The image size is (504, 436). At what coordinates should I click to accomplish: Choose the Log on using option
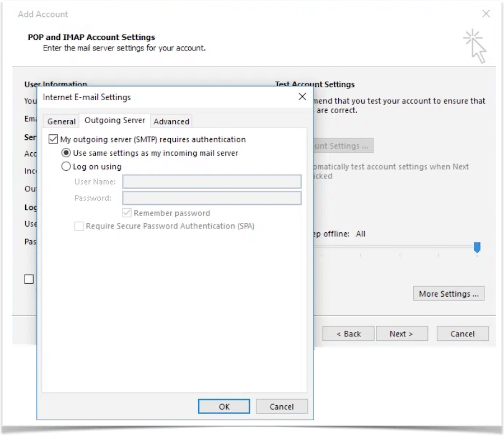click(67, 166)
